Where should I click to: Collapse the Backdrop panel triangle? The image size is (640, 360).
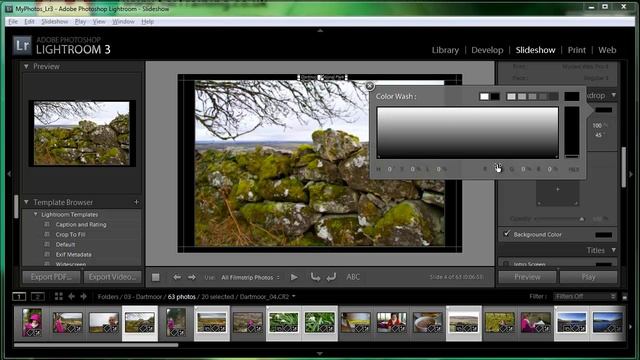[613, 95]
